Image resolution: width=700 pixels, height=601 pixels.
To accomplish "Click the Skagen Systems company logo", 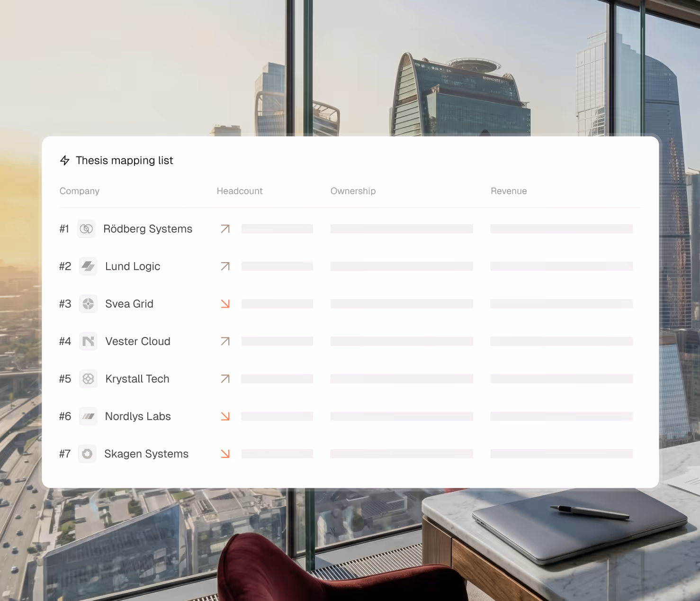I will [87, 454].
